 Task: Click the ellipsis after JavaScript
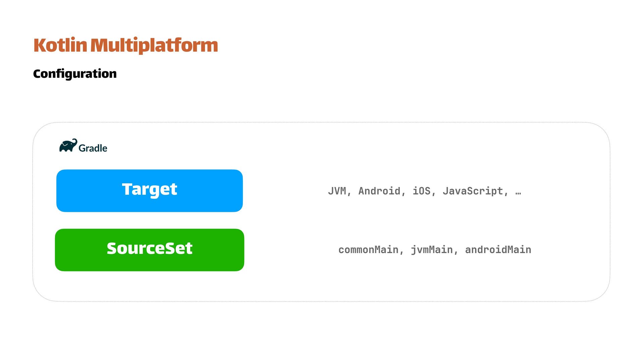pyautogui.click(x=518, y=192)
